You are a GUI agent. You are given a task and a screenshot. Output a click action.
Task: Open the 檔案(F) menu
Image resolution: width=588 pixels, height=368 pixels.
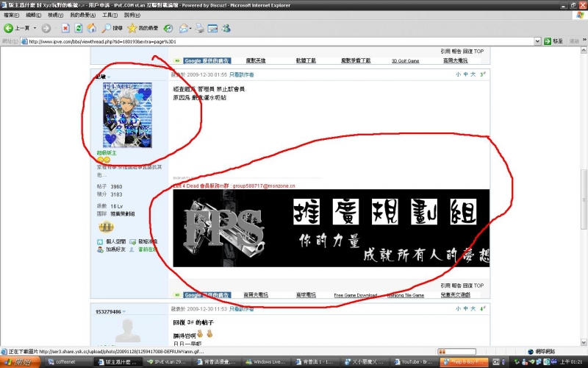11,15
